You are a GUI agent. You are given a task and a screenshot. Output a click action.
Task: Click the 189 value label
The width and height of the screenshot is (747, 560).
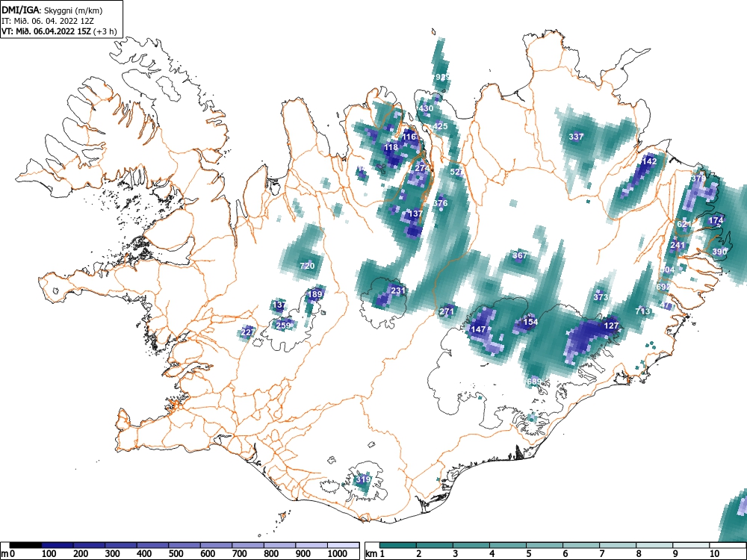(314, 294)
